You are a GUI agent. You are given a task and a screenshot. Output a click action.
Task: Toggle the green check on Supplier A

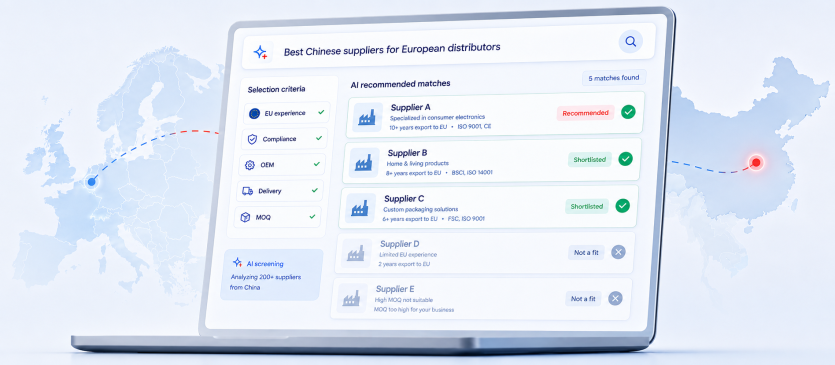[x=628, y=112]
